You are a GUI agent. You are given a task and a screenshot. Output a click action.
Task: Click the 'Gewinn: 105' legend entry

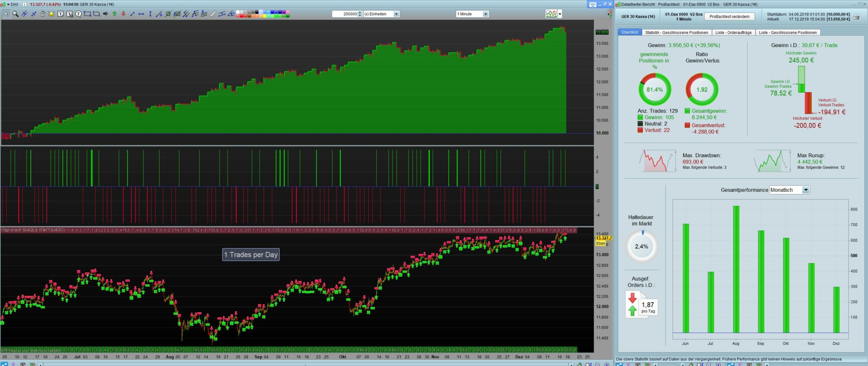tap(656, 117)
